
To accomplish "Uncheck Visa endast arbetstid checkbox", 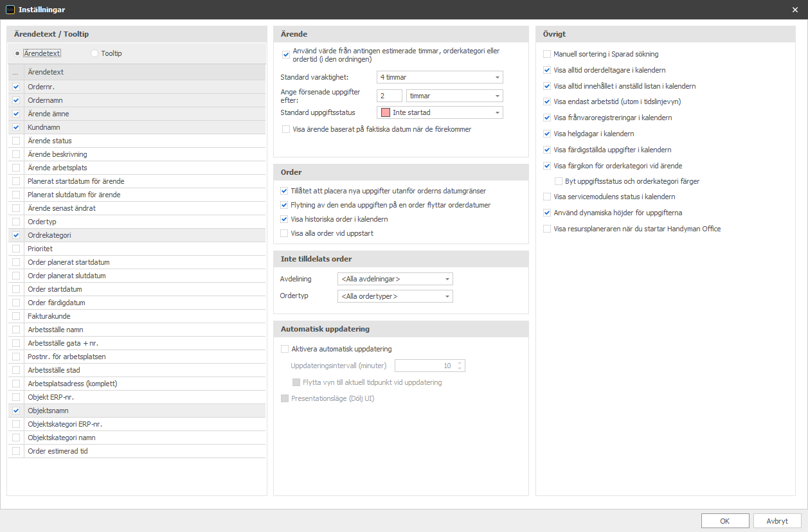I will pyautogui.click(x=547, y=102).
